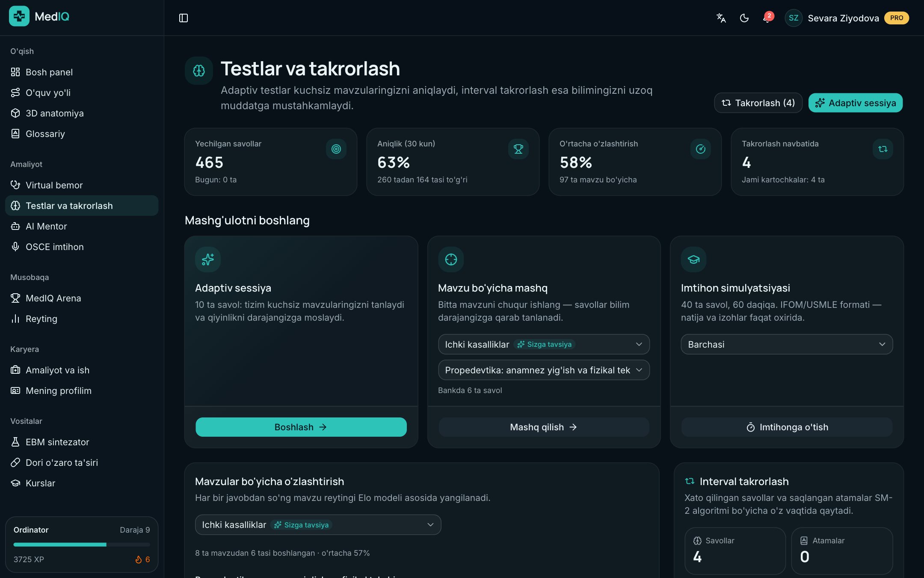The image size is (924, 578).
Task: Click the target icon in Yechilgan savollar card
Action: pos(336,149)
